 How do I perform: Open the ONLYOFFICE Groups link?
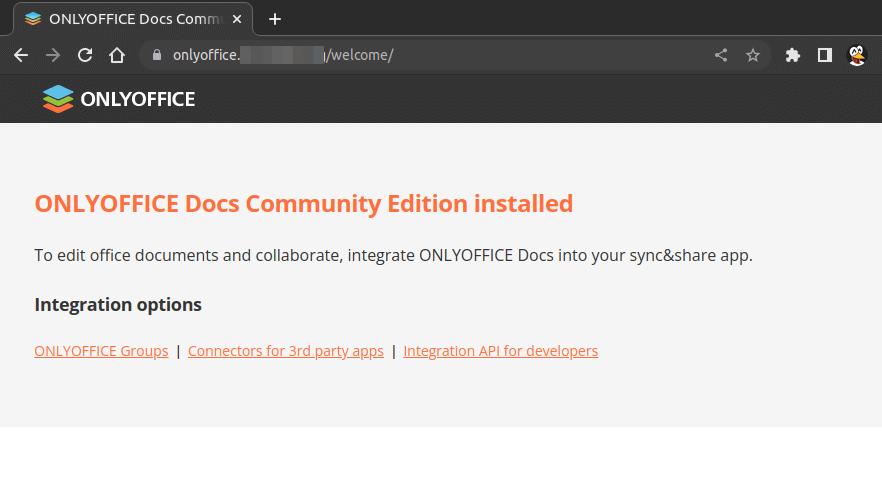pyautogui.click(x=101, y=351)
